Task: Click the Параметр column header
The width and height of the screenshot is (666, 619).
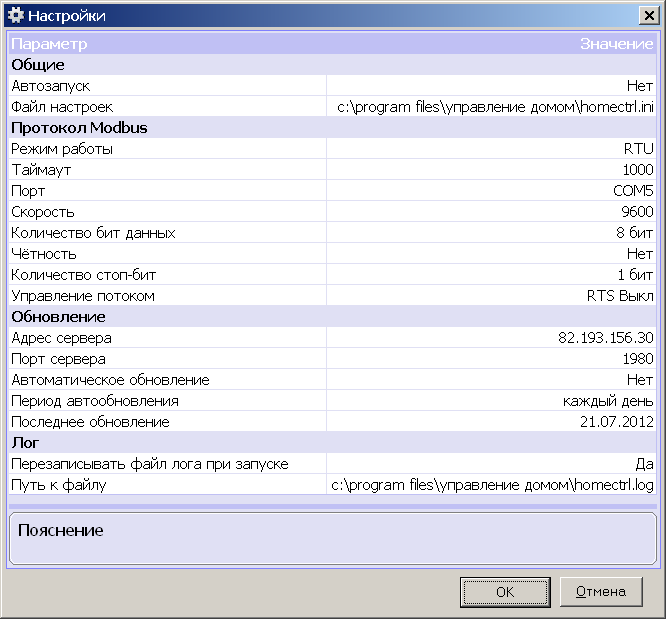Action: click(x=49, y=44)
